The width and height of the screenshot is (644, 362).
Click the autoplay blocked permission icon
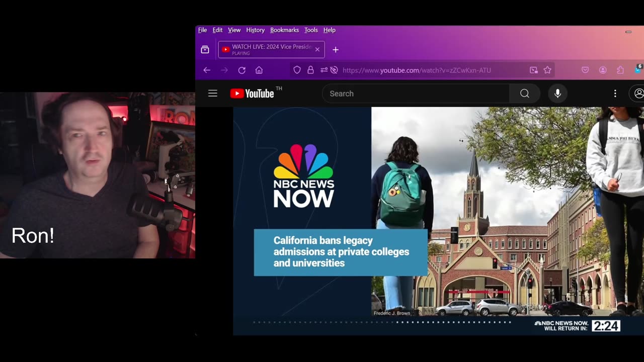coord(334,70)
